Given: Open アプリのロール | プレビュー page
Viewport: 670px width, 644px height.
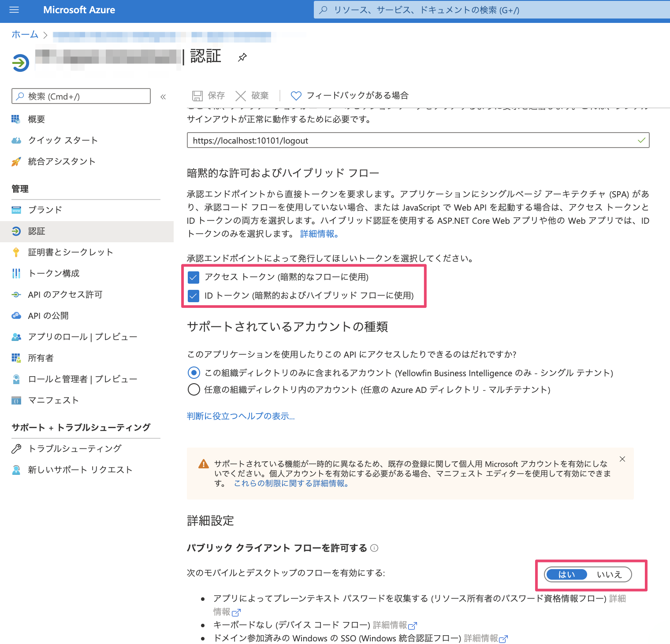Looking at the screenshot, I should click(82, 337).
